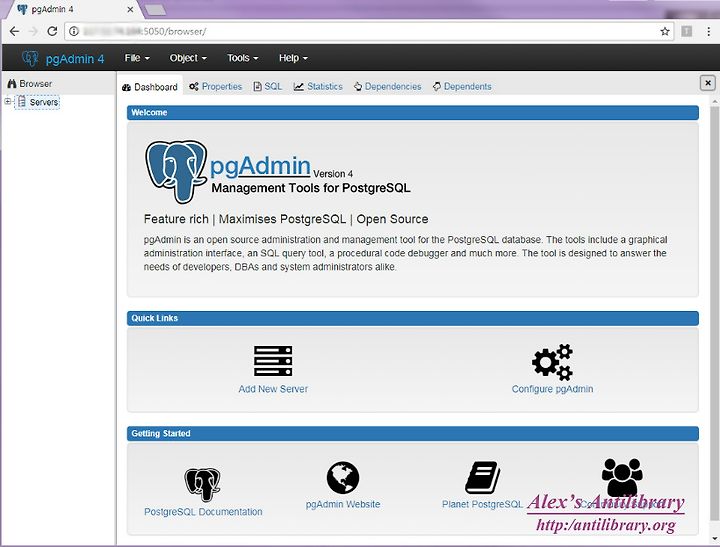Click the Add New Server stacked-server icon

point(273,361)
